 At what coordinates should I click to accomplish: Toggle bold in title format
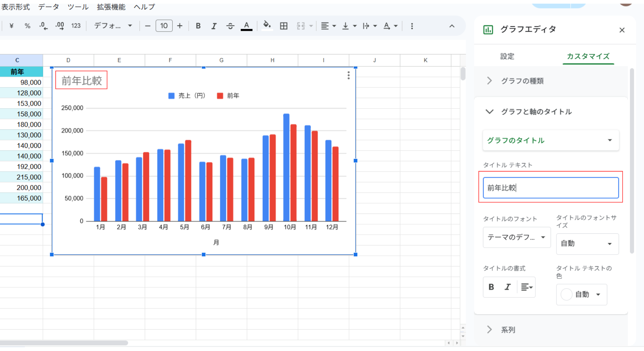[x=491, y=287]
